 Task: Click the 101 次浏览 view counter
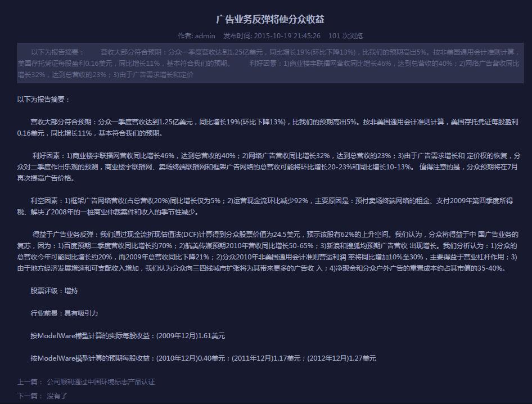coord(345,36)
